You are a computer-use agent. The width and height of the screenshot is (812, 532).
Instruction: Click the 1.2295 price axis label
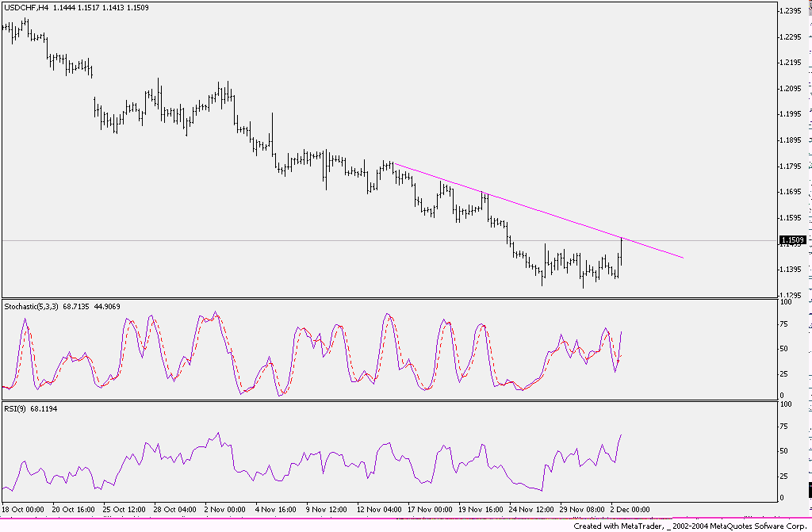pyautogui.click(x=791, y=36)
